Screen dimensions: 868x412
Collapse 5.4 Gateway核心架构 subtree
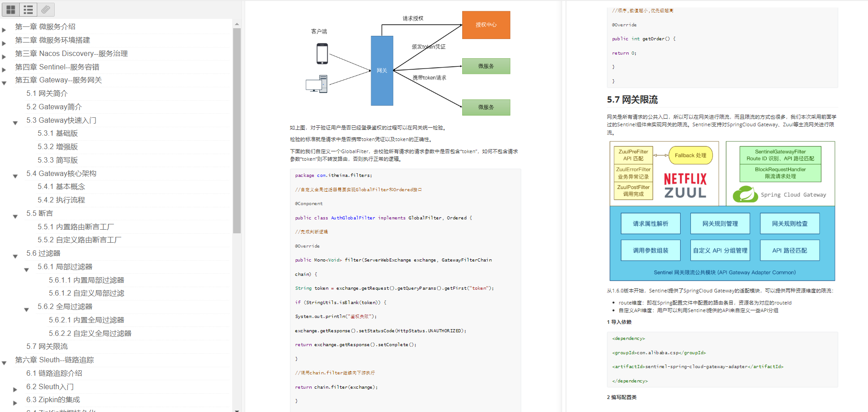click(15, 176)
